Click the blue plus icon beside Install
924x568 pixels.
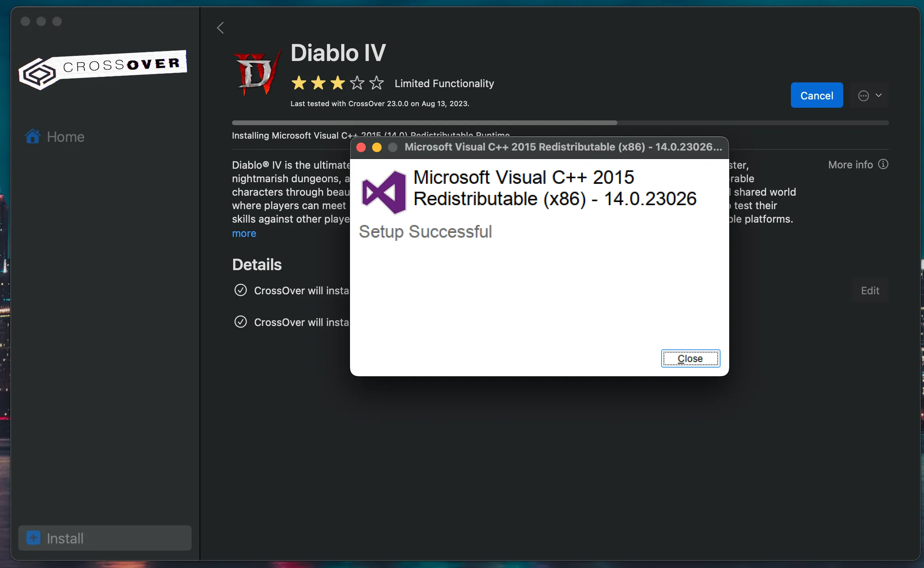click(33, 538)
